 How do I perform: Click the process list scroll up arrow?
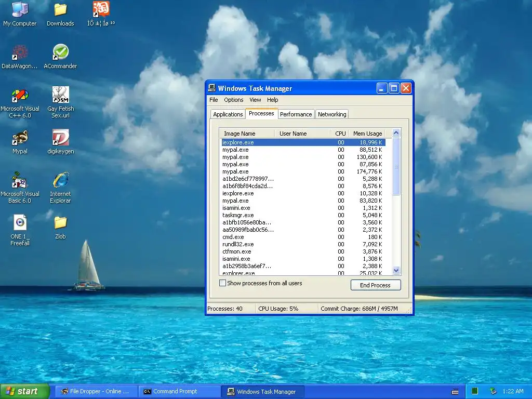pyautogui.click(x=396, y=133)
